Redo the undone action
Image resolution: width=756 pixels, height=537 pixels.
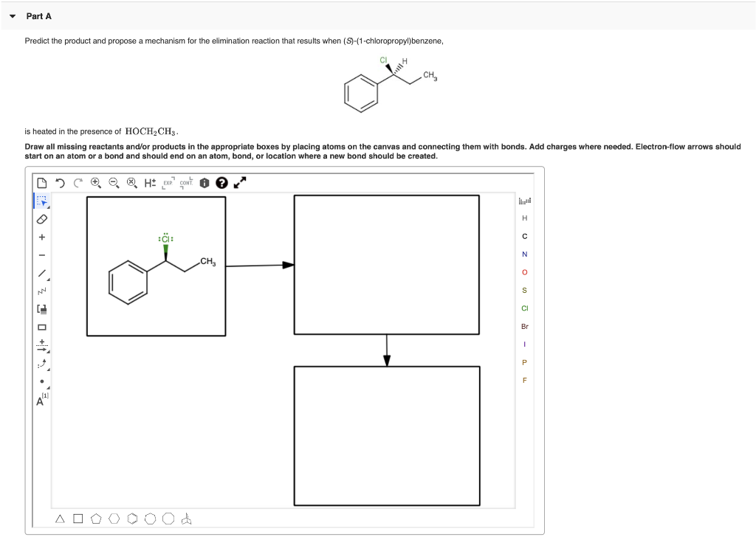(78, 181)
